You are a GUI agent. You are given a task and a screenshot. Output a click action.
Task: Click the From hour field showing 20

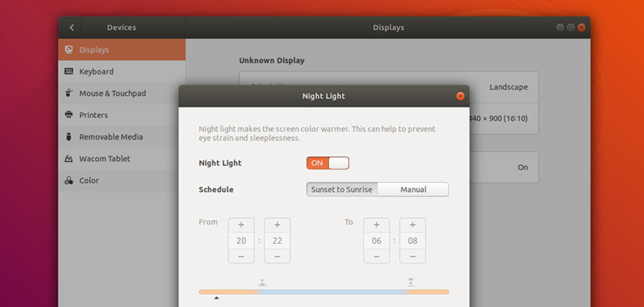coord(241,241)
